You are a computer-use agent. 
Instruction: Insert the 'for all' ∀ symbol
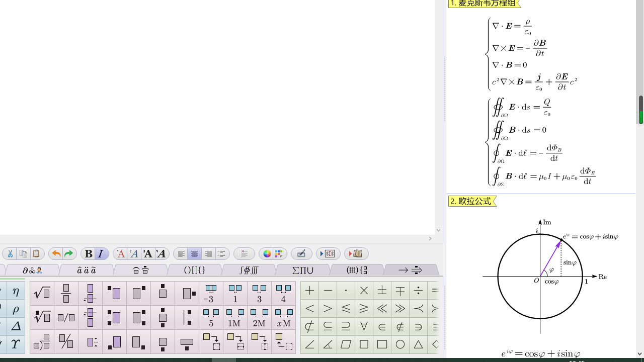(x=364, y=327)
